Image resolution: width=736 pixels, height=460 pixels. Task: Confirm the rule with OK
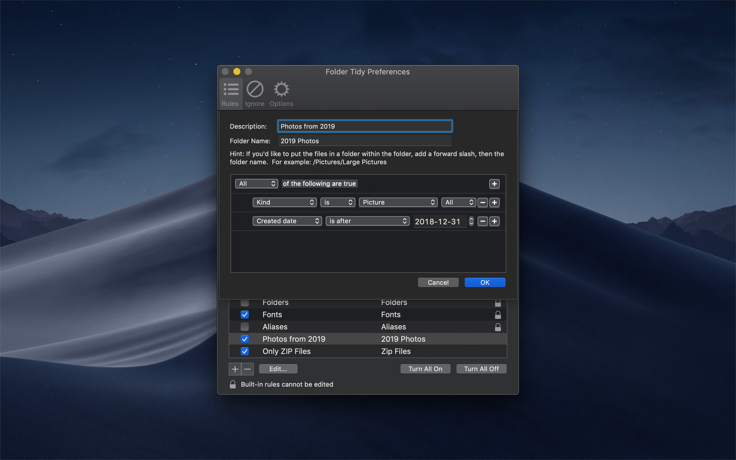pos(485,283)
